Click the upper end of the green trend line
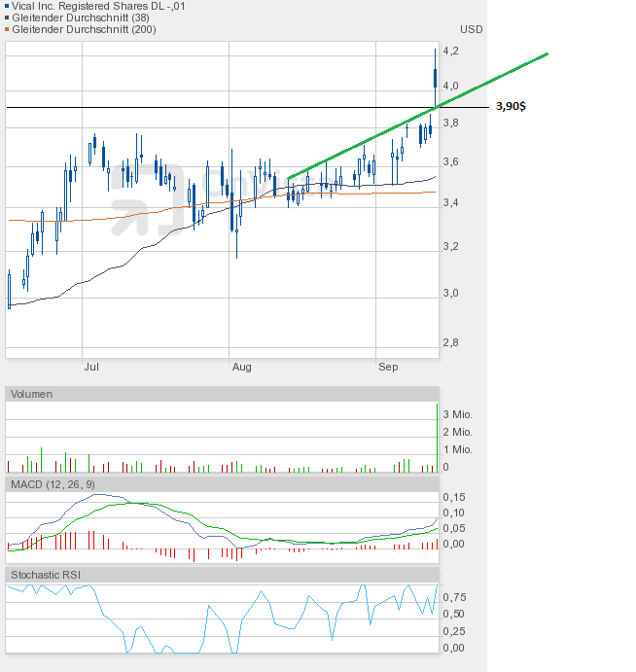Viewport: 636px width, 672px height. pyautogui.click(x=546, y=54)
